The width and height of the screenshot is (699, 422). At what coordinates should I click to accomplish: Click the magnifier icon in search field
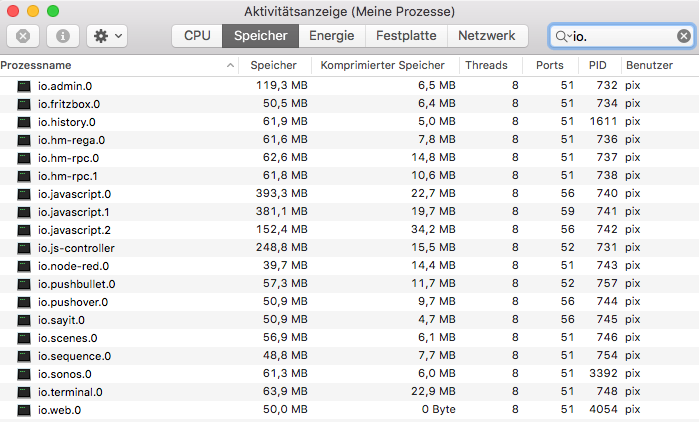click(562, 36)
